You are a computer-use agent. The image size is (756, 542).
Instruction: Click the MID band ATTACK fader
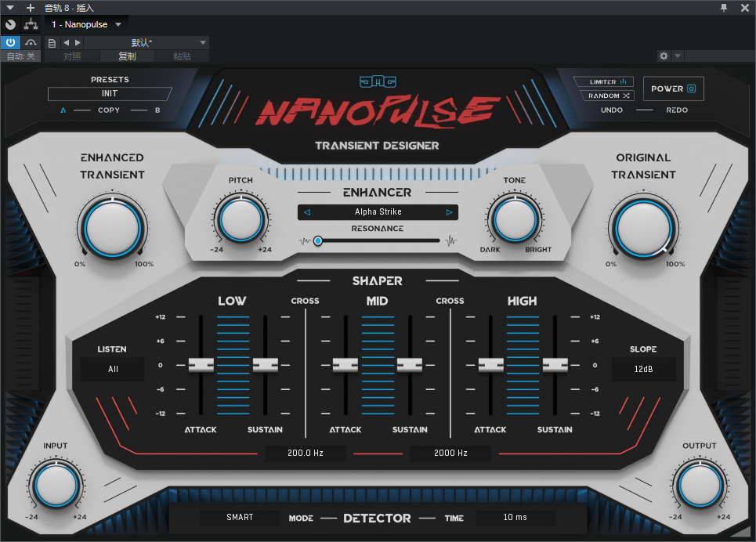(x=345, y=365)
